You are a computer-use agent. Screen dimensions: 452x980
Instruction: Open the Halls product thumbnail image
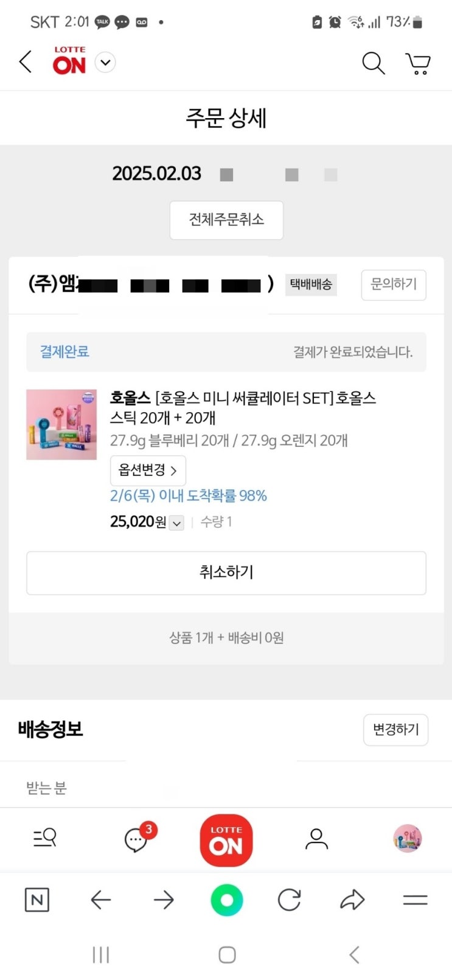pyautogui.click(x=61, y=424)
